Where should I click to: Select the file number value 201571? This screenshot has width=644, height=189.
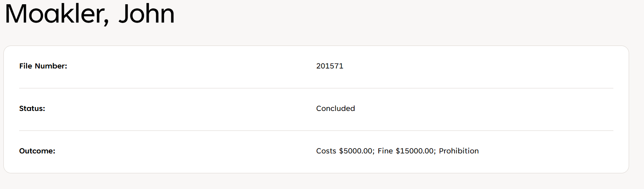pyautogui.click(x=330, y=66)
